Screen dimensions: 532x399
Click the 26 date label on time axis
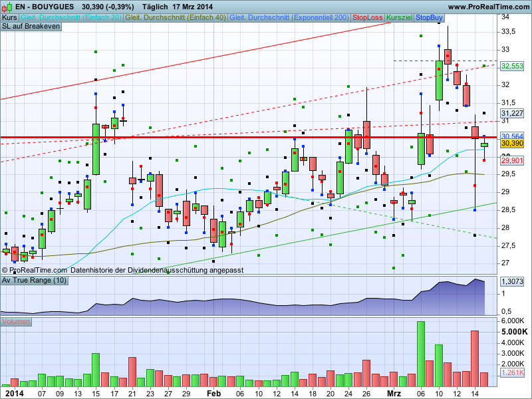(366, 394)
